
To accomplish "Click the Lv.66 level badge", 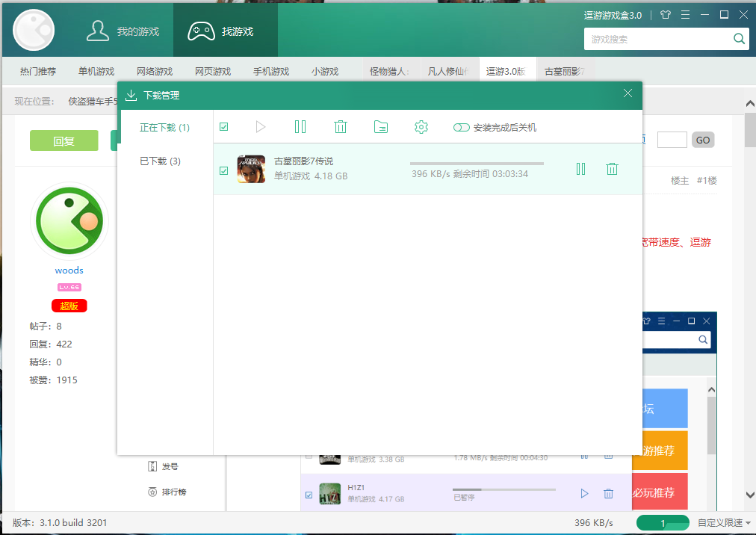I will coord(69,287).
